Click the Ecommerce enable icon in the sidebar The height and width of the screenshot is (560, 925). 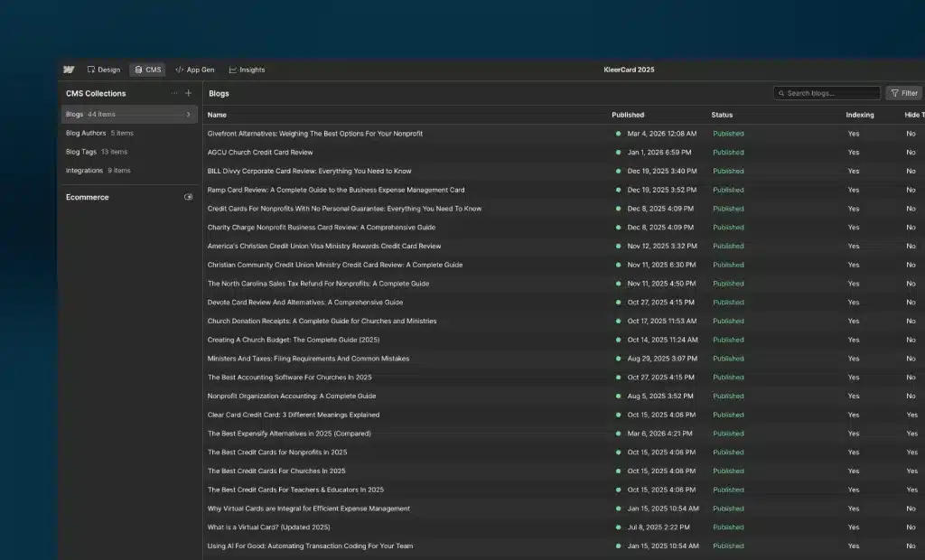tap(188, 197)
